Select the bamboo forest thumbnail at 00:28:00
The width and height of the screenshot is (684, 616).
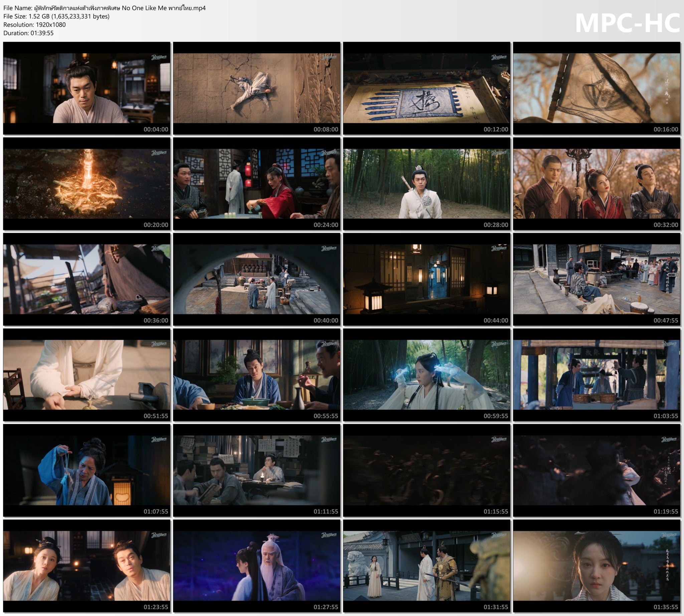coord(426,183)
